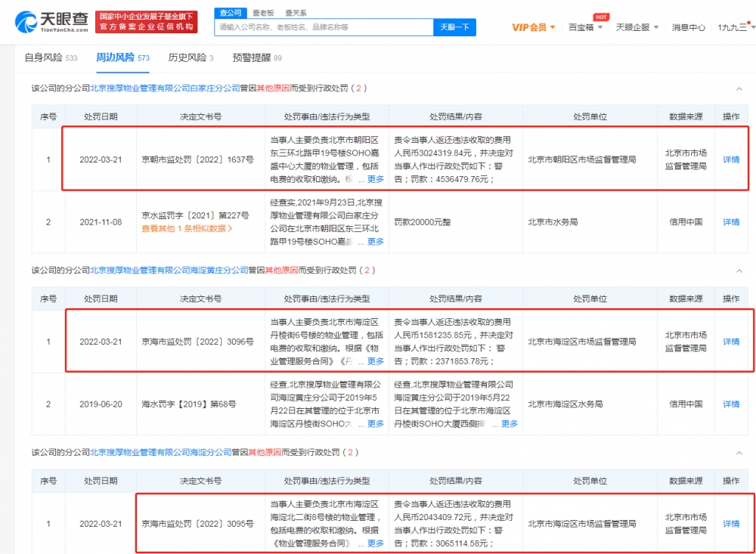Click the 3095号 penalty result with 3065114.58元 fine

pyautogui.click(x=454, y=524)
